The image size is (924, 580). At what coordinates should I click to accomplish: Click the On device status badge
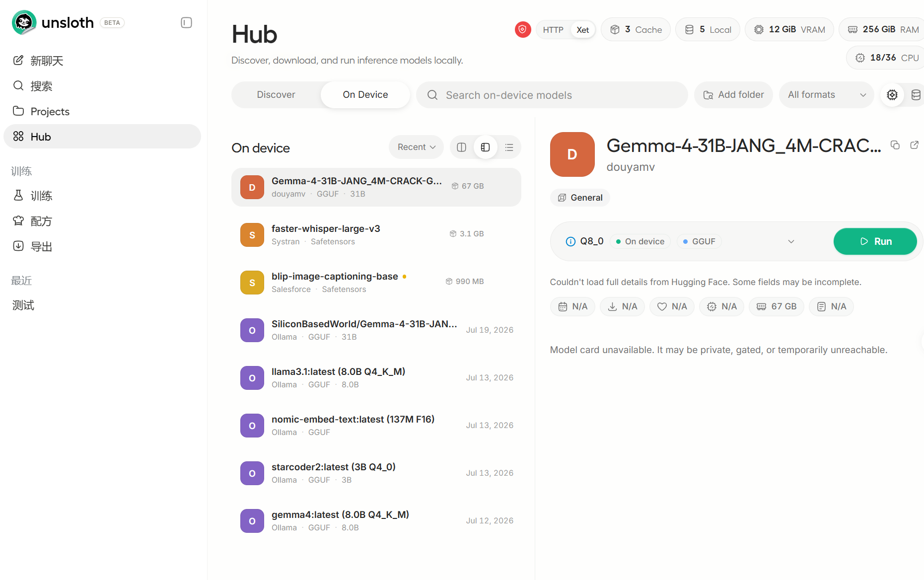point(640,241)
